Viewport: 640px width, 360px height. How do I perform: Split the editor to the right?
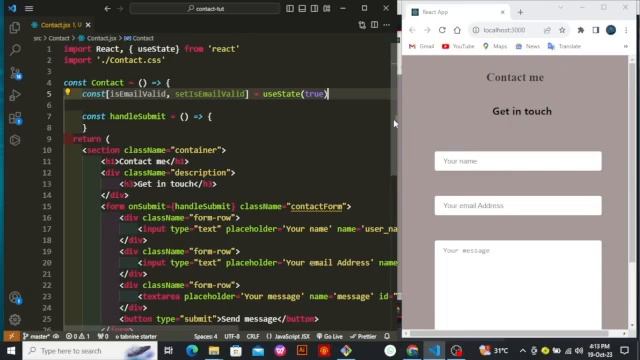374,25
